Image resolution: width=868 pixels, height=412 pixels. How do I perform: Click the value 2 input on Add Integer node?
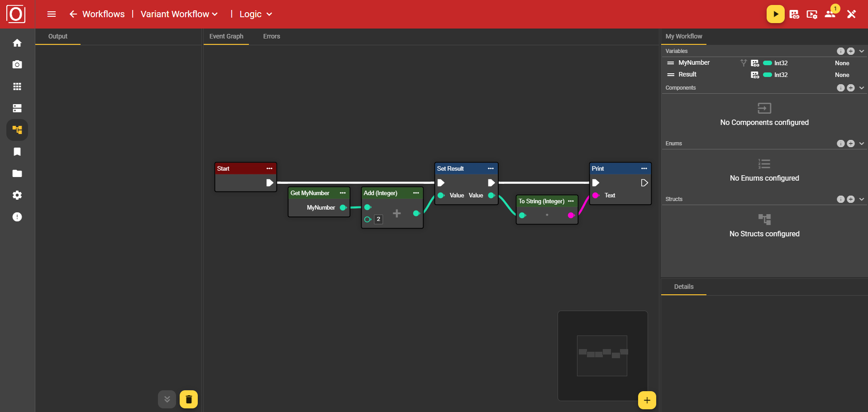click(378, 219)
